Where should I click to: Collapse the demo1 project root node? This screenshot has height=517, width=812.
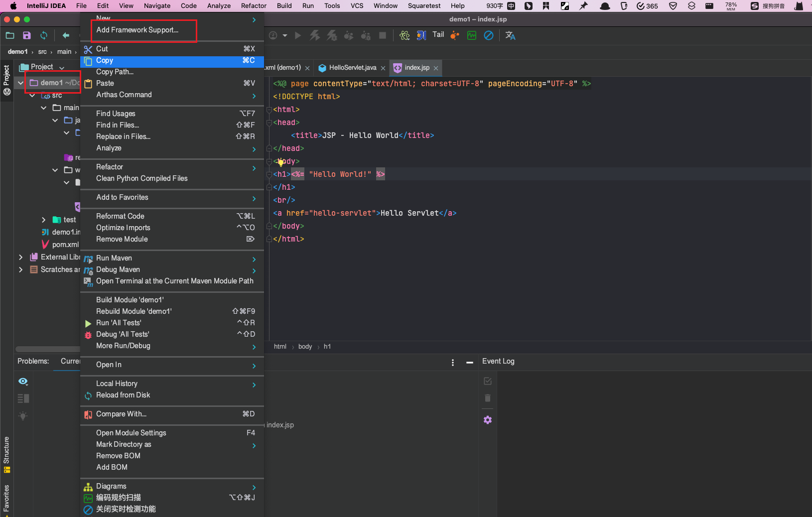(x=20, y=83)
